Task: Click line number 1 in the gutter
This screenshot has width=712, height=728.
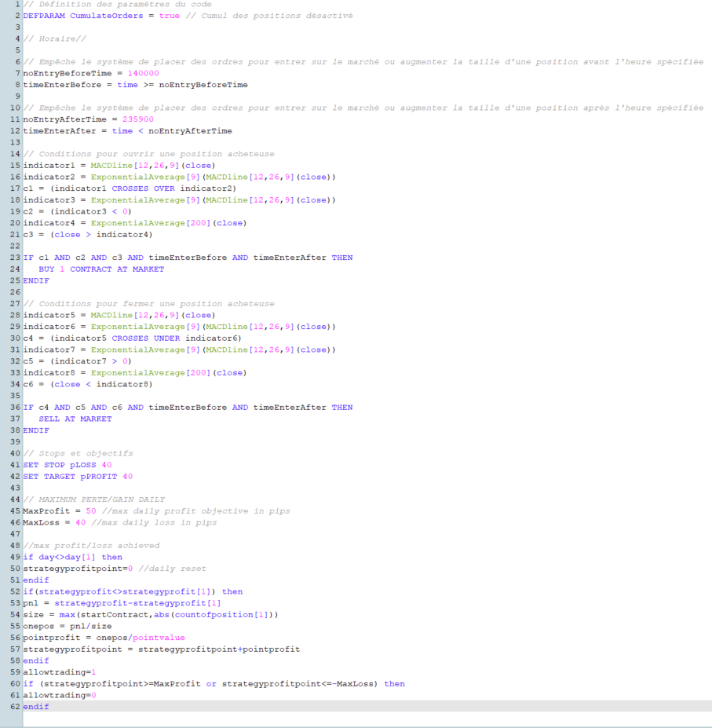Action: [17, 4]
